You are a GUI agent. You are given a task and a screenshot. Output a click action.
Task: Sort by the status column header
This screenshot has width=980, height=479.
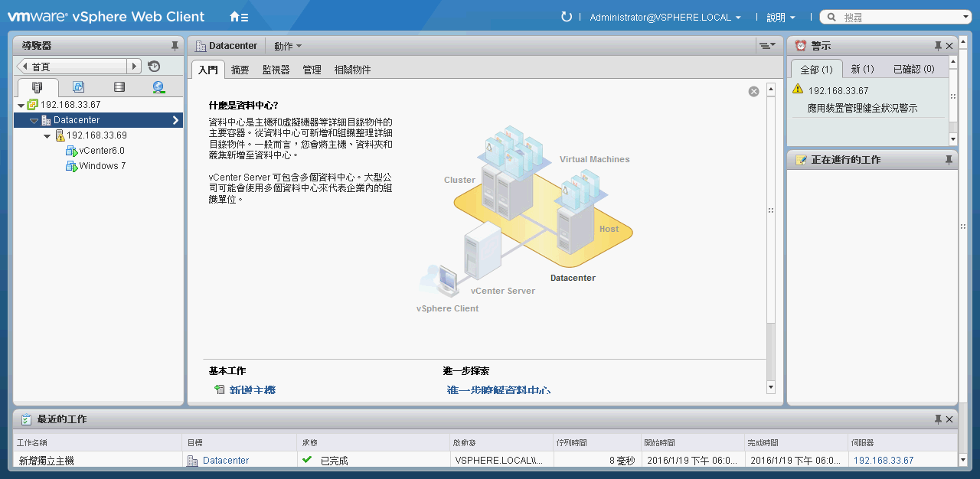click(x=373, y=442)
